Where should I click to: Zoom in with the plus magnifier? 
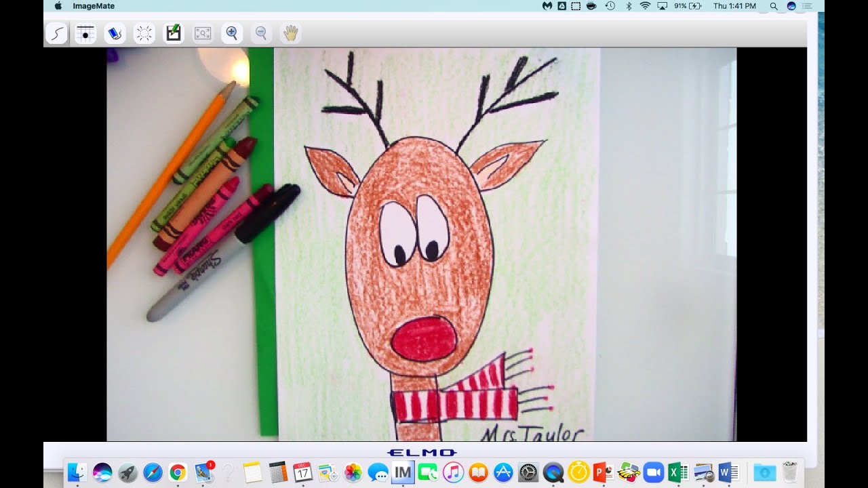(232, 33)
